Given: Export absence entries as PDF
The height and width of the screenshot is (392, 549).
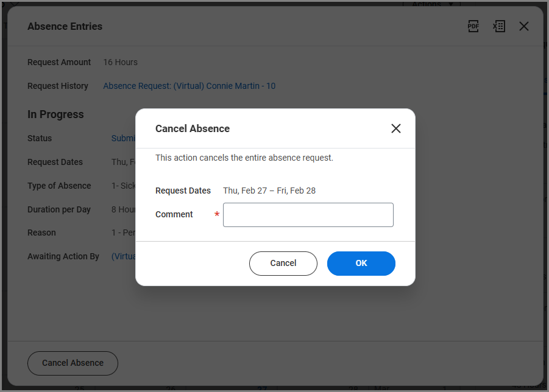Looking at the screenshot, I should (473, 26).
